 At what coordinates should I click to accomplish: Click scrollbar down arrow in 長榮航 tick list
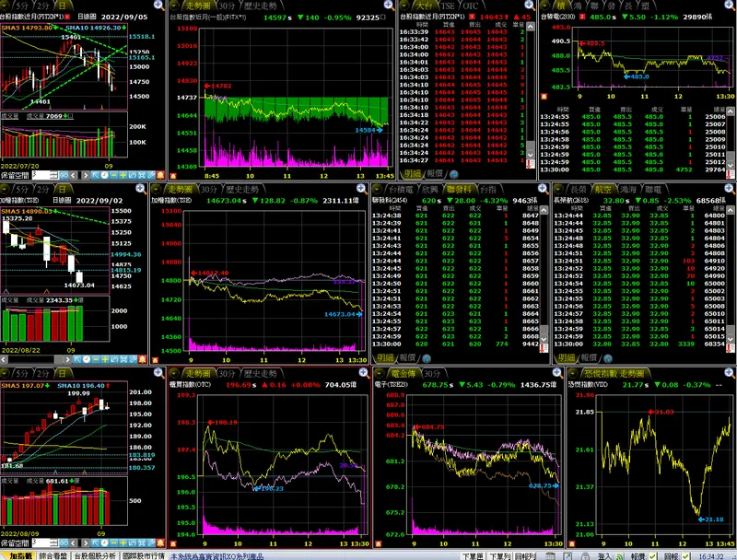(730, 339)
